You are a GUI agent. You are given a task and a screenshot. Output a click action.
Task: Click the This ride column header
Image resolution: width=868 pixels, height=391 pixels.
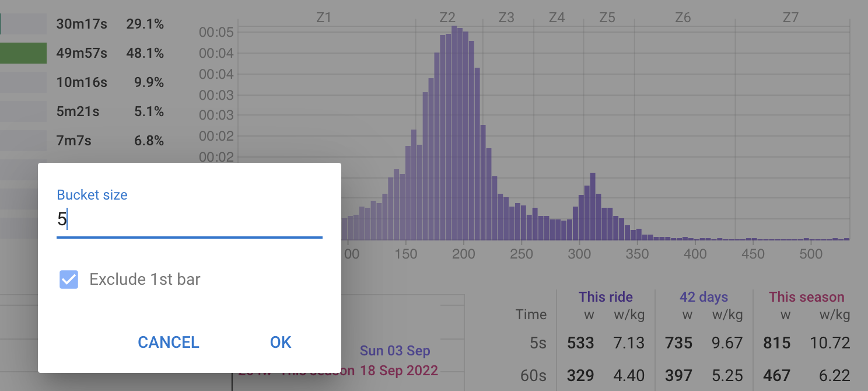point(605,297)
